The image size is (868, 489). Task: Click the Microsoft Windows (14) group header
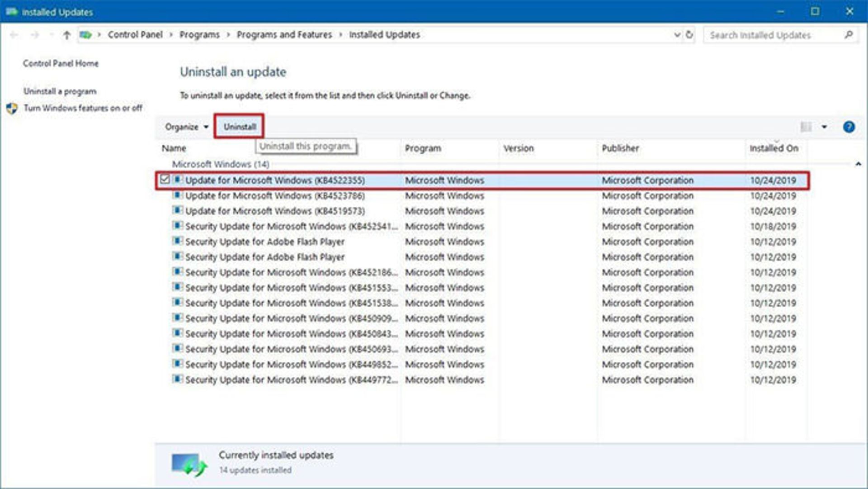pos(221,164)
